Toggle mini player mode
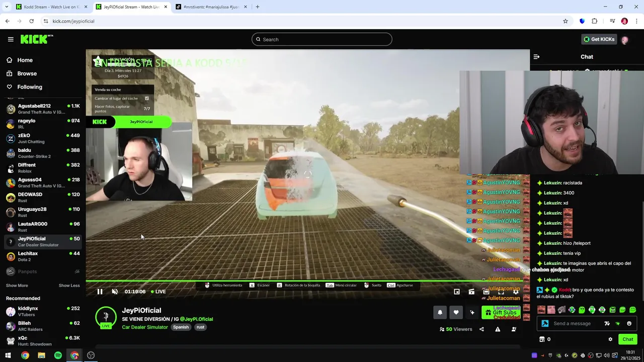This screenshot has height=362, width=644. pos(457,292)
